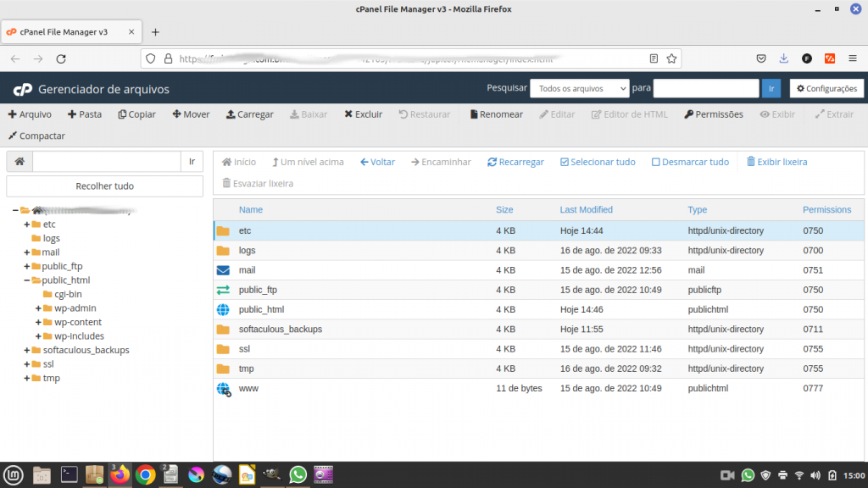The width and height of the screenshot is (868, 488).
Task: Click Selecionar tudo to check all files
Action: click(598, 162)
